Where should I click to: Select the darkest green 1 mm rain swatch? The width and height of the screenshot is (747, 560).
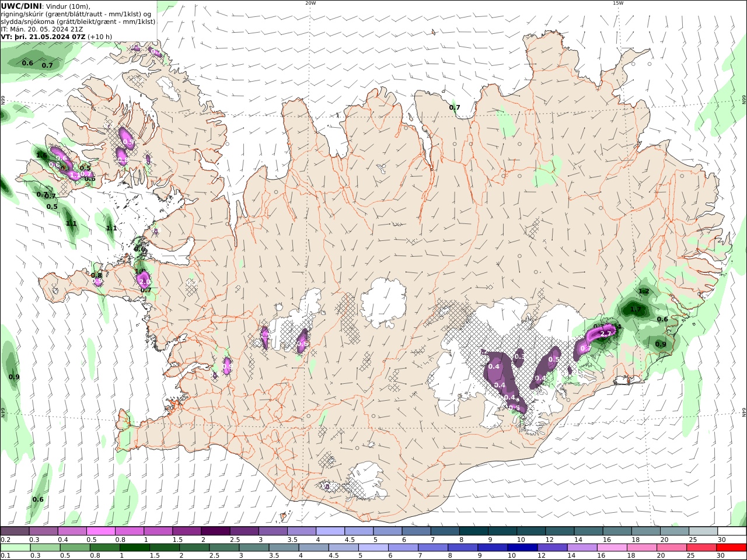tap(135, 548)
